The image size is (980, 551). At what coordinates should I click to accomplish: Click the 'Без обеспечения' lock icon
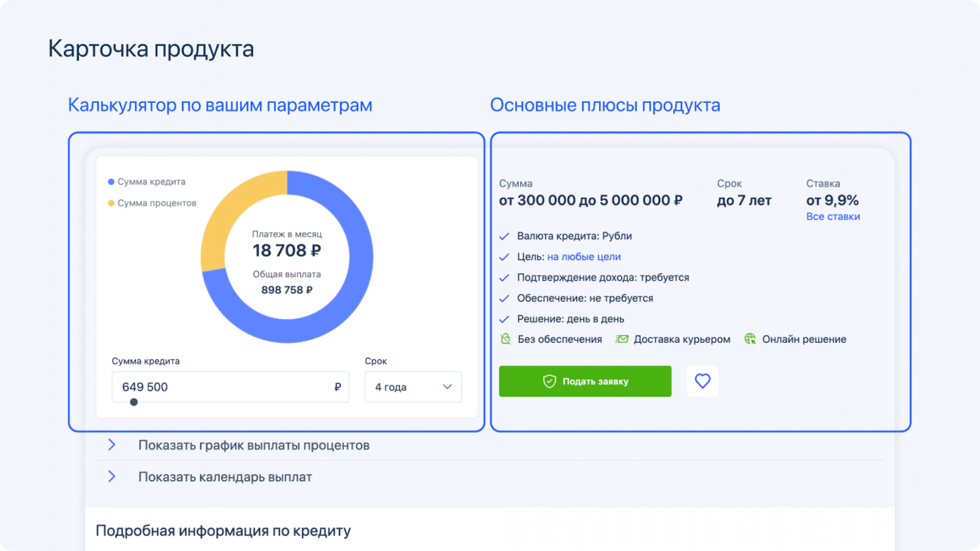click(505, 339)
